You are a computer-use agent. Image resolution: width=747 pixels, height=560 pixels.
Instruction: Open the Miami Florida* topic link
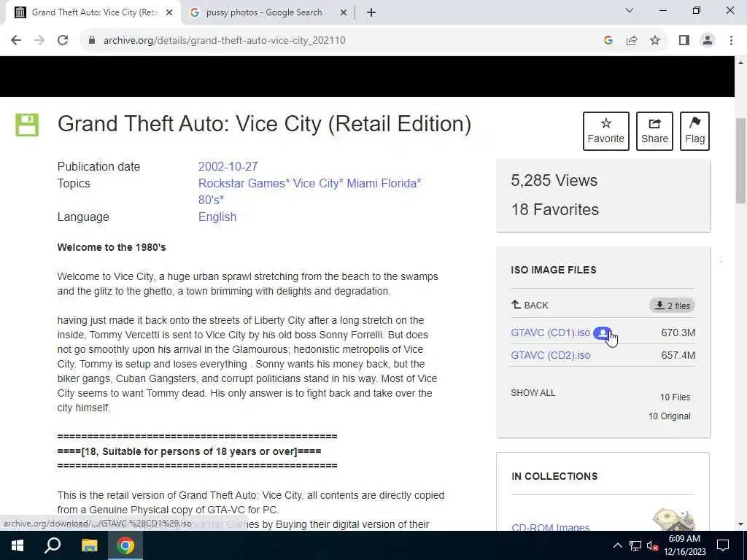click(384, 183)
